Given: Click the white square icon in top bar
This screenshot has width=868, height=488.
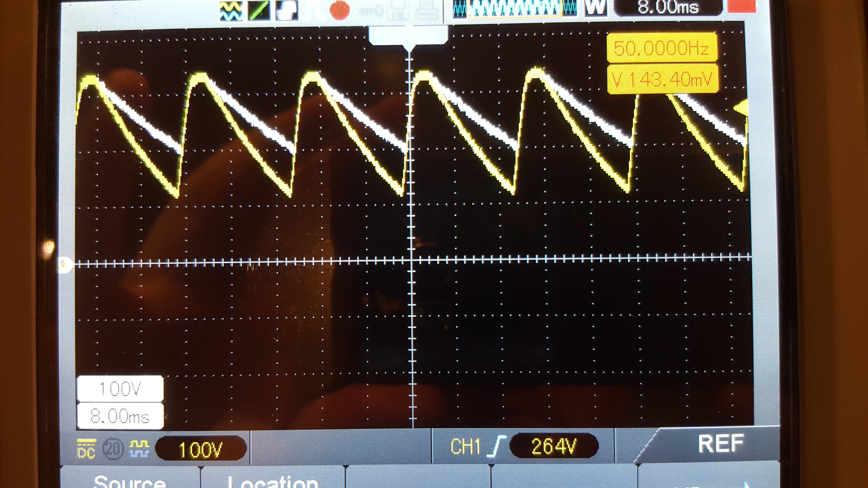Looking at the screenshot, I should coord(287,11).
